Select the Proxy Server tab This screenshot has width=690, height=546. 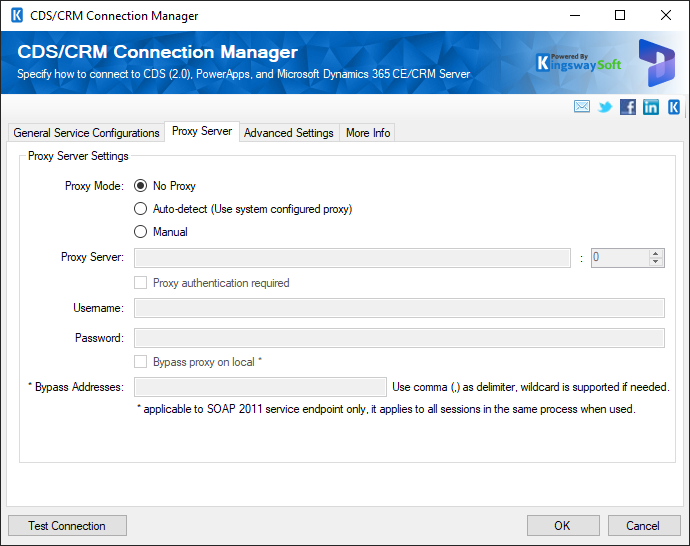point(202,131)
